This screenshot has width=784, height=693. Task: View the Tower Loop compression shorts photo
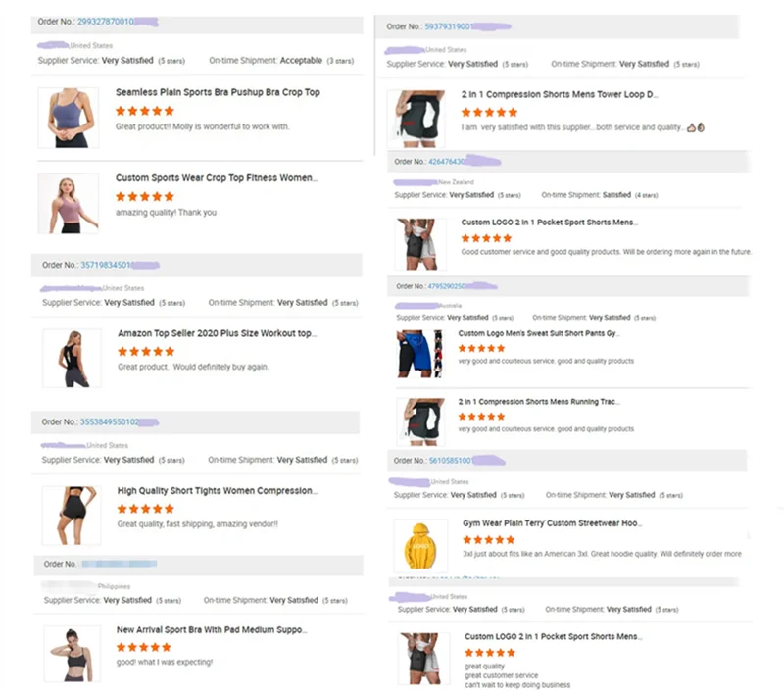click(416, 120)
